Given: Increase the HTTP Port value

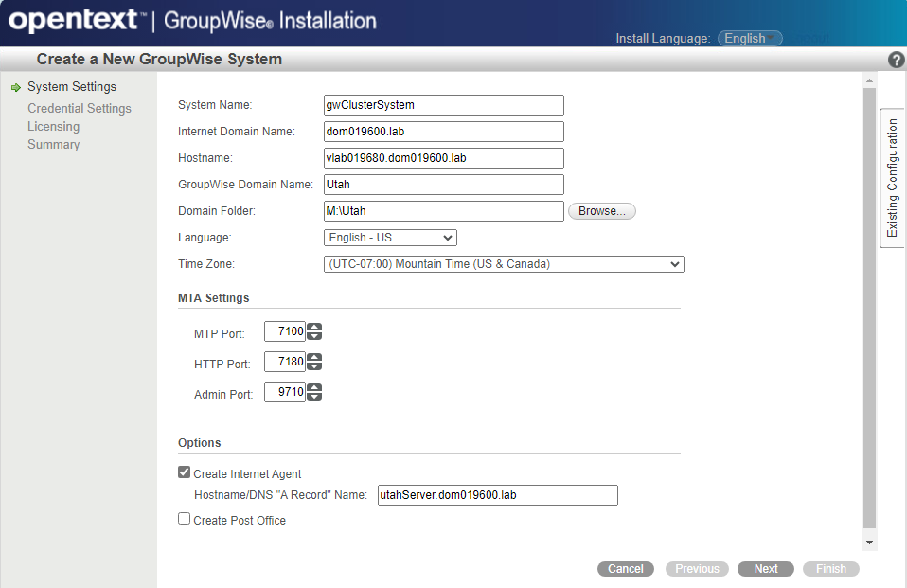Looking at the screenshot, I should click(x=315, y=357).
